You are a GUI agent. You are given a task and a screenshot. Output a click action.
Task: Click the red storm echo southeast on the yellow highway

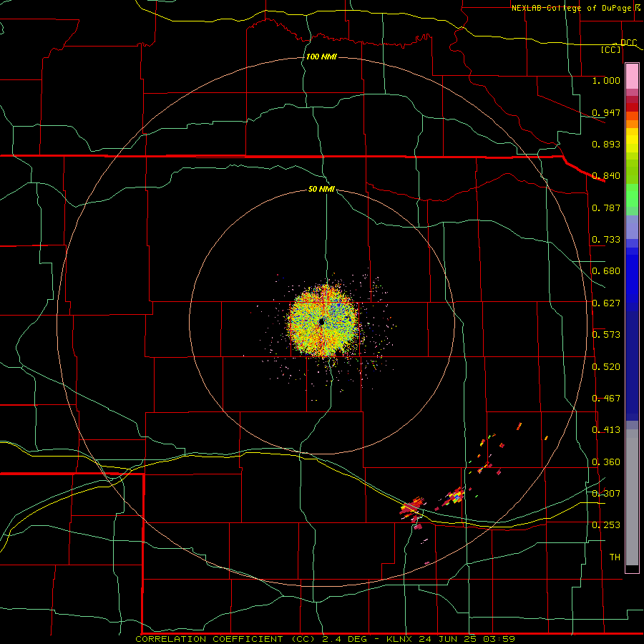[412, 507]
